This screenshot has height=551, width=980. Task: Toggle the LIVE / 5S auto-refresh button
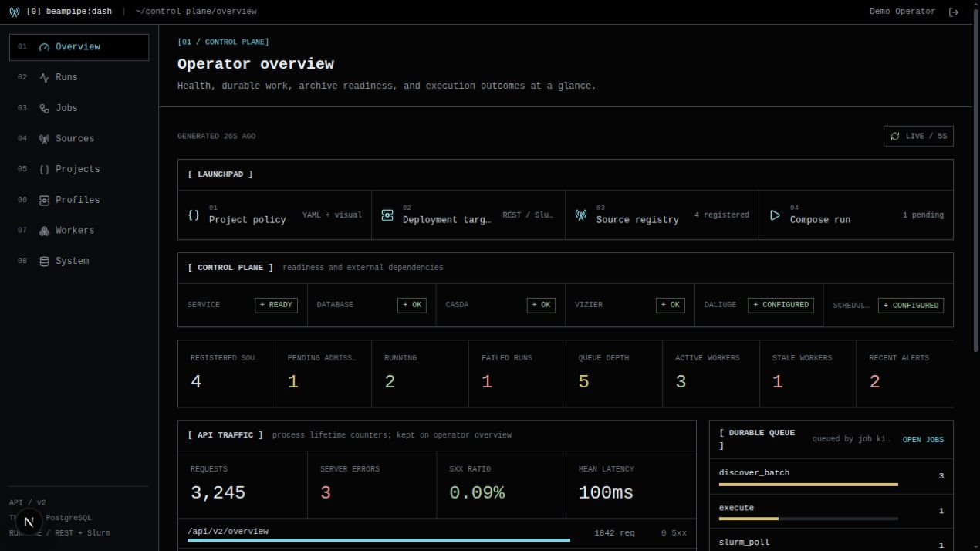[918, 136]
